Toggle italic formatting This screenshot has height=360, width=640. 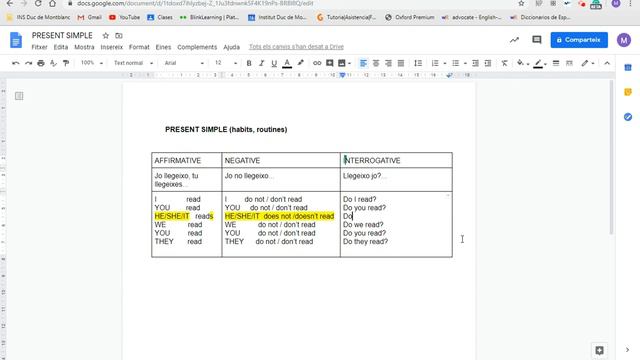[x=262, y=63]
